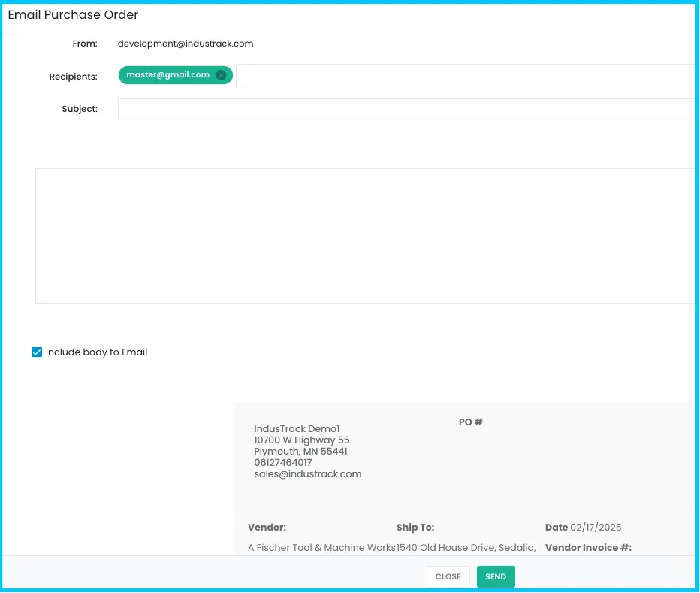This screenshot has width=700, height=593.
Task: Click IndusTrack Demo1 company name
Action: (x=297, y=428)
